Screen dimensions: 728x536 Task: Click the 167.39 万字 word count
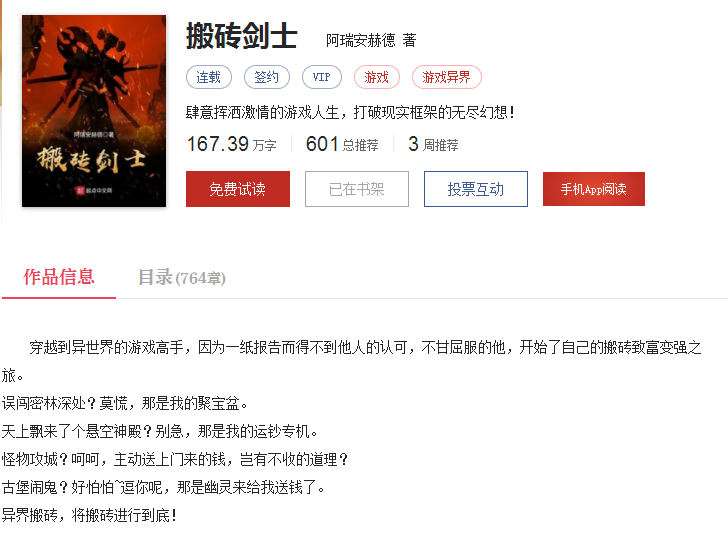pyautogui.click(x=232, y=144)
